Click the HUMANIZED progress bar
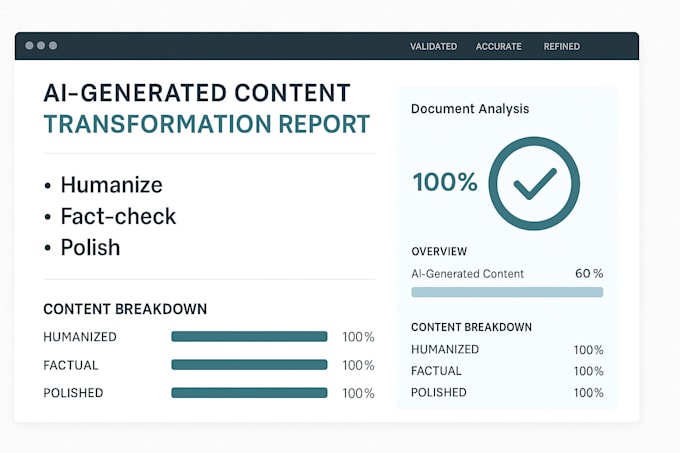Screen dimensions: 680x453 249,336
